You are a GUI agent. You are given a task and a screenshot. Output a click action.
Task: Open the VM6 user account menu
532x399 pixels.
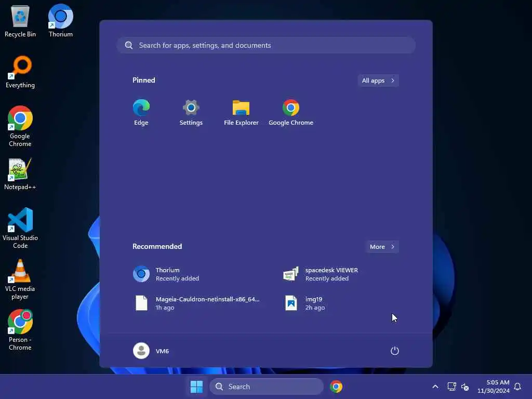[151, 351]
